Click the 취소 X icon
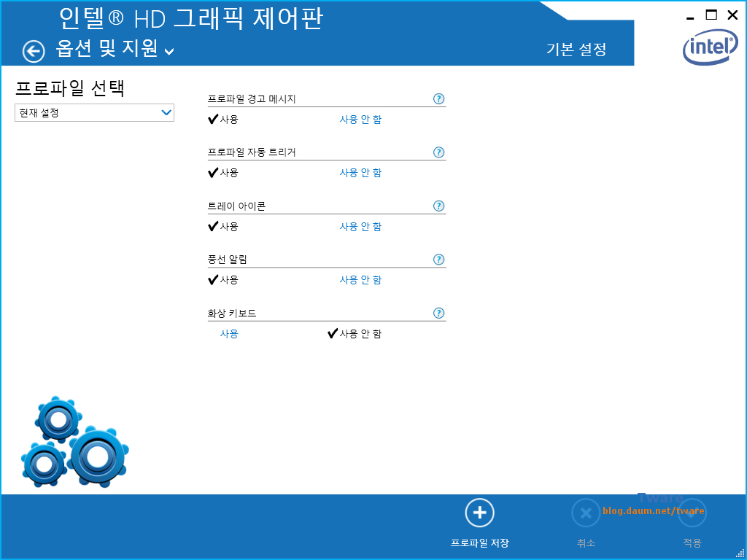 [x=586, y=513]
